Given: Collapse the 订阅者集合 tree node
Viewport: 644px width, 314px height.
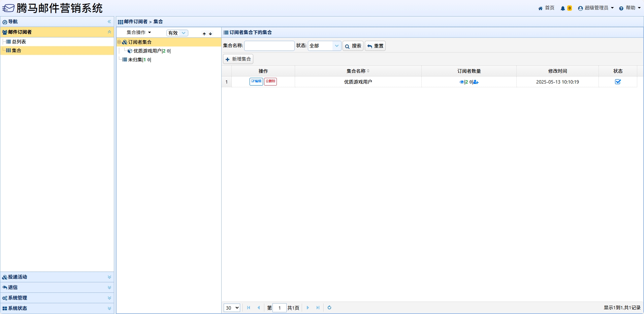Looking at the screenshot, I should tap(119, 42).
